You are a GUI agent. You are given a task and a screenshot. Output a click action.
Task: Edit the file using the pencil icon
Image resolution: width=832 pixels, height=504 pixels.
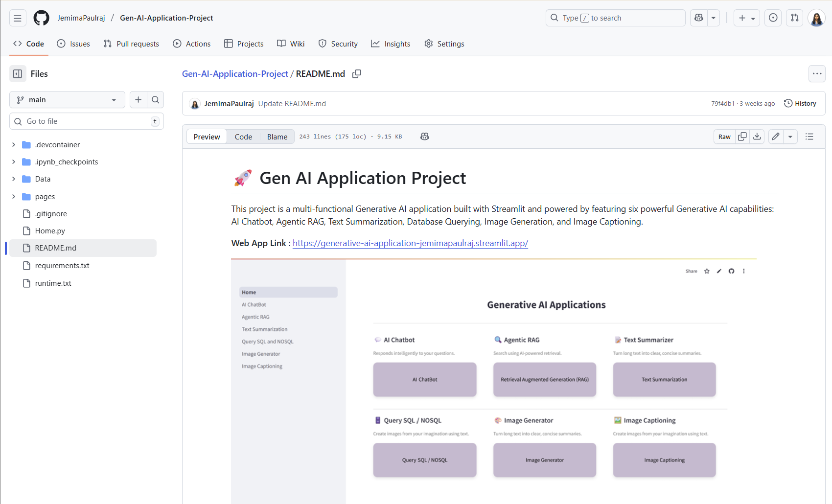[x=776, y=137]
